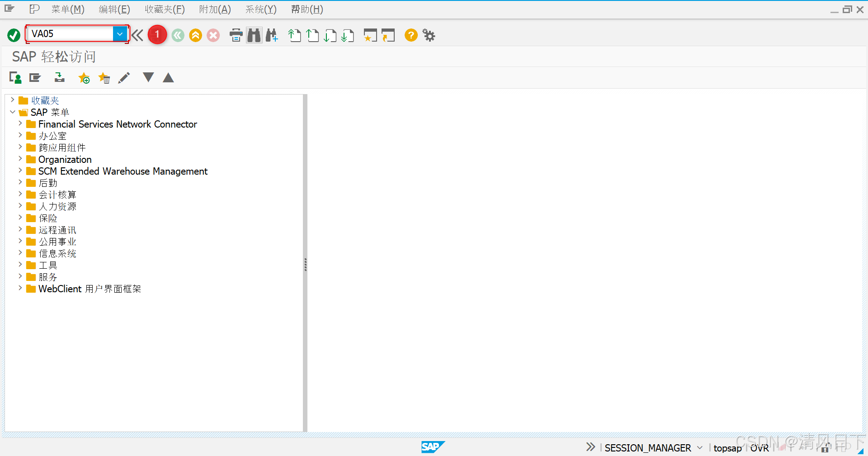Click the vertical splitter handle dots
Screen dimensions: 868x456
click(306, 265)
